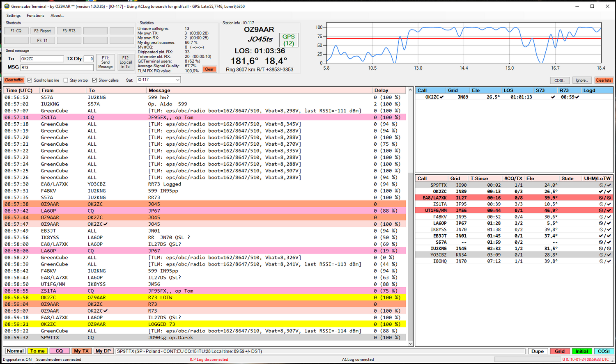Select the ZS1TA row in callers list
616x364 pixels.
click(x=514, y=204)
